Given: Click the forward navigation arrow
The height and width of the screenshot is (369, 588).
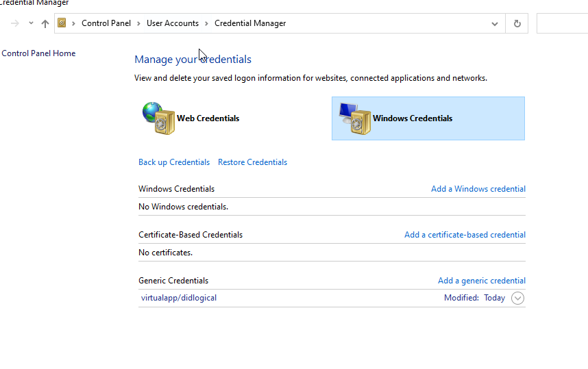Looking at the screenshot, I should click(15, 23).
